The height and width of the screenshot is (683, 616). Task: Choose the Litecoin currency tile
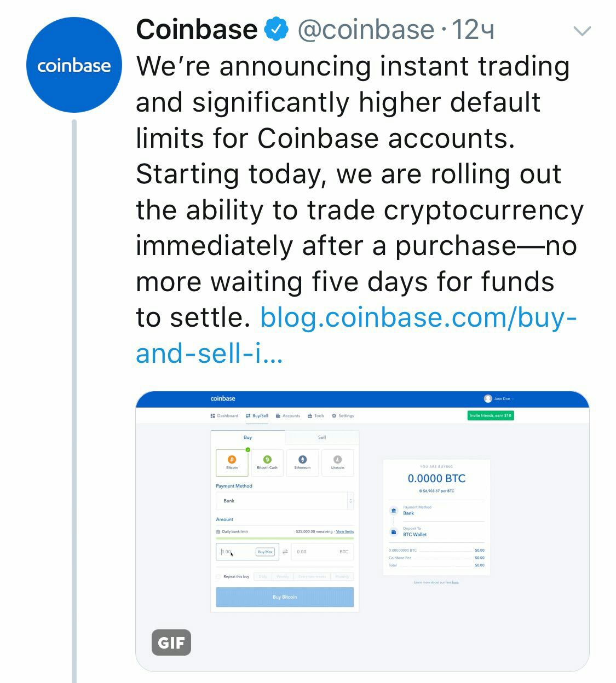(x=337, y=463)
